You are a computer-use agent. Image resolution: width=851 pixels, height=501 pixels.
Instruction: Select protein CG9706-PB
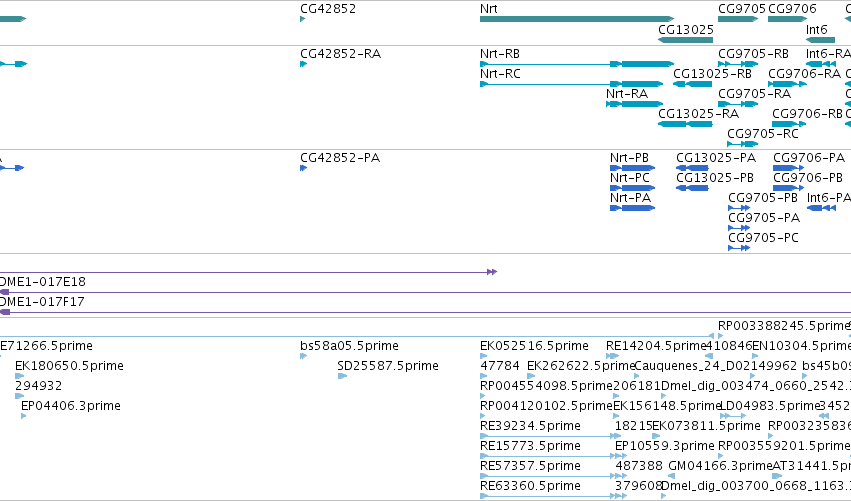coord(808,178)
